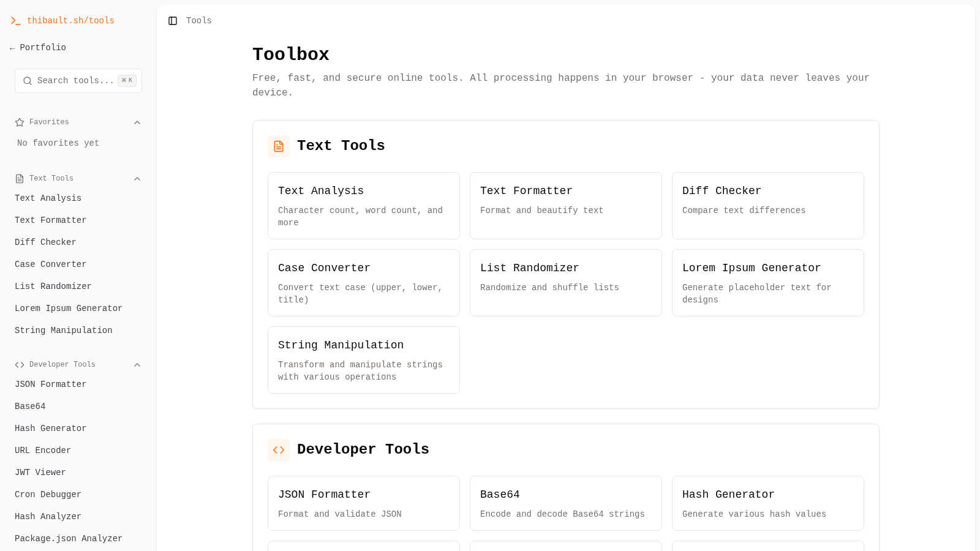This screenshot has width=980, height=551.
Task: Click the orange Developer Tools section icon
Action: (x=279, y=450)
